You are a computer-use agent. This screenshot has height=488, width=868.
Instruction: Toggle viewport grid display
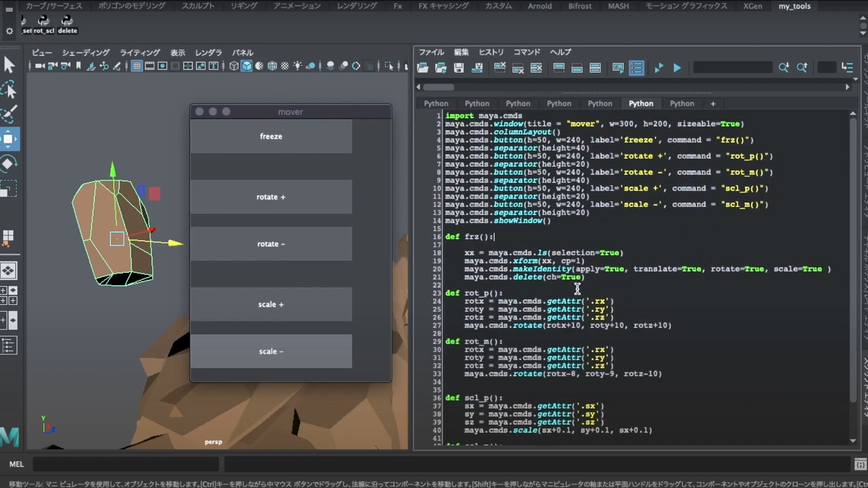[x=137, y=66]
